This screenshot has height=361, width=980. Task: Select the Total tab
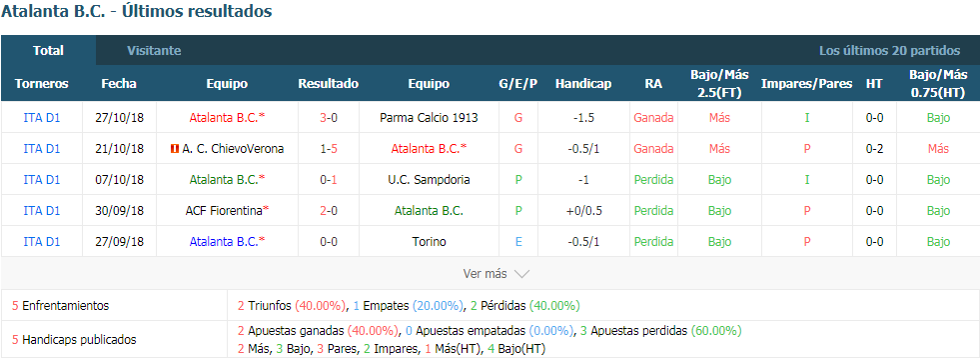point(48,51)
